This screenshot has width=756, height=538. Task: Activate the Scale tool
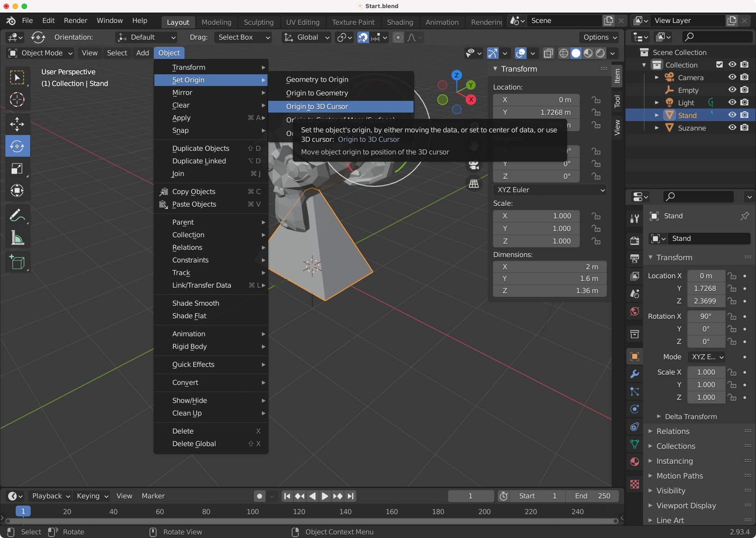(17, 169)
